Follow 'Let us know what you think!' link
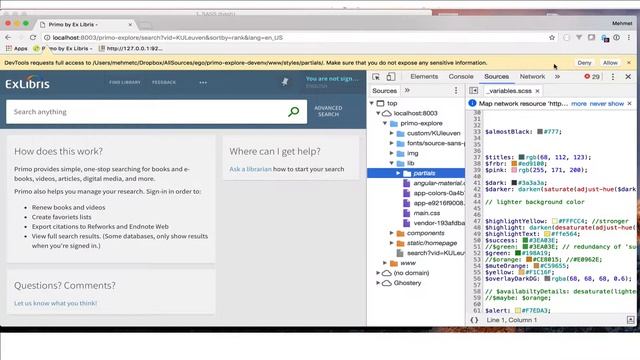The width and height of the screenshot is (640, 360). point(56,303)
